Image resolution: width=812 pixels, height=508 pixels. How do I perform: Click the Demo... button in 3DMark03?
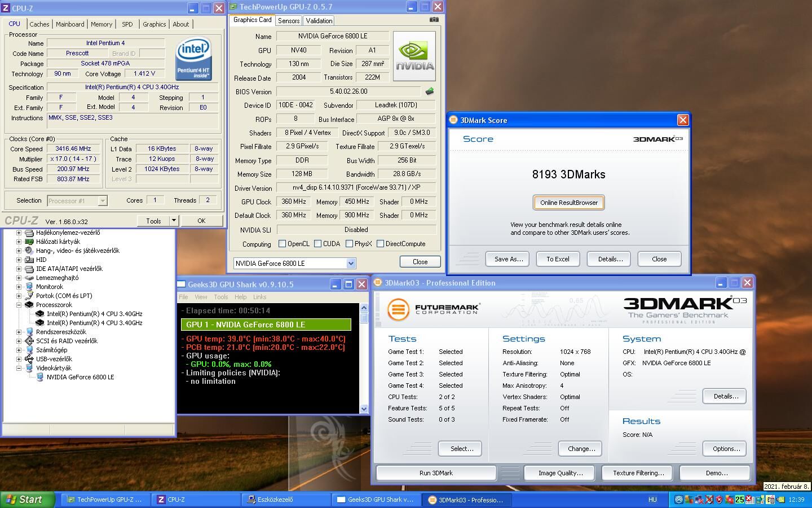(x=716, y=473)
